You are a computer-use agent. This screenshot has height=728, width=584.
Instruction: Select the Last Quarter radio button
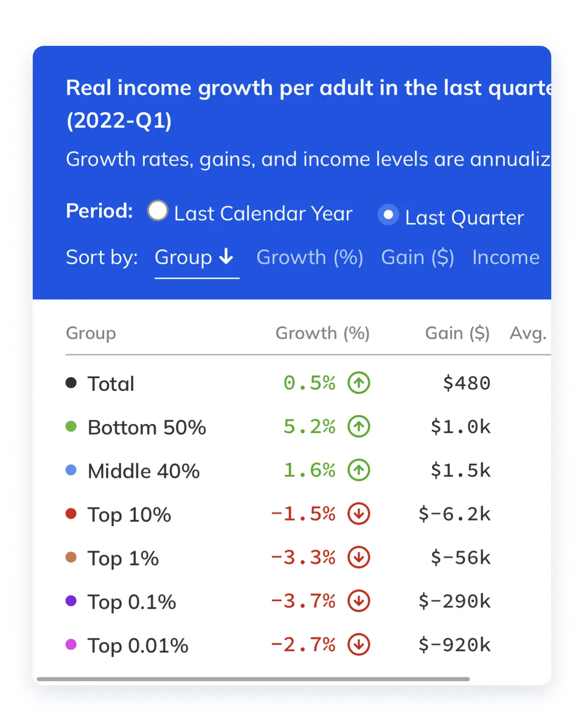388,215
